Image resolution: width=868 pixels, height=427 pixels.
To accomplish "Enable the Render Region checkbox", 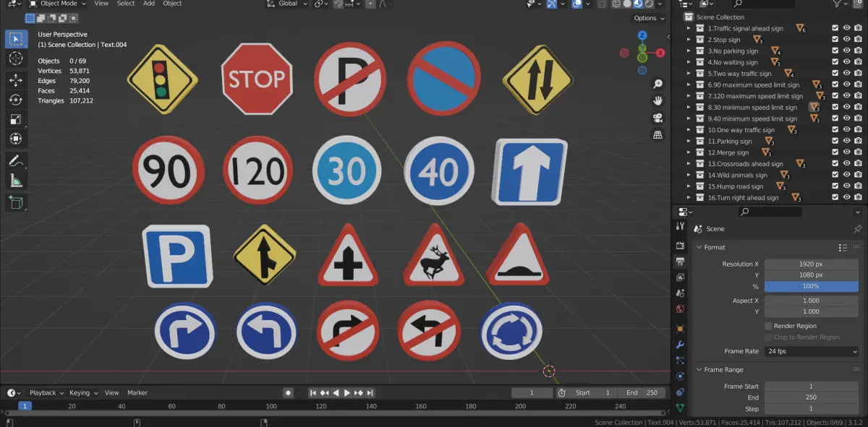I will (768, 326).
